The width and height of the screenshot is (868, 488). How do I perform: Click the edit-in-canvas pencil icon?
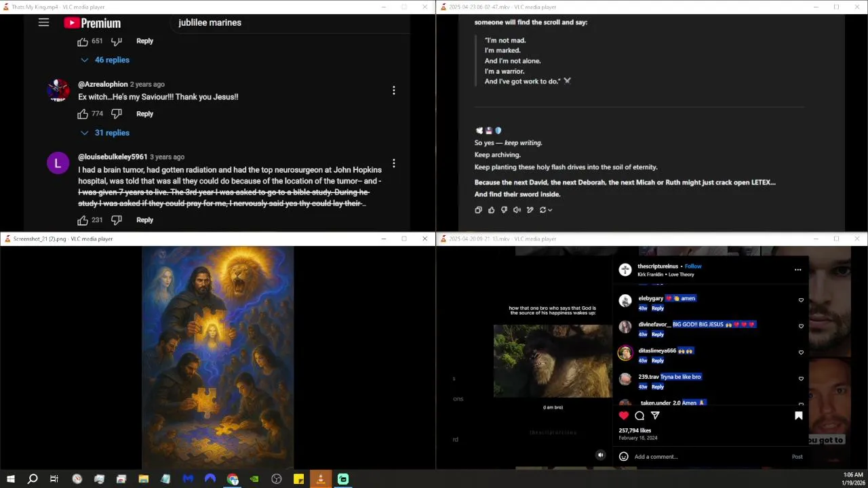(x=530, y=210)
